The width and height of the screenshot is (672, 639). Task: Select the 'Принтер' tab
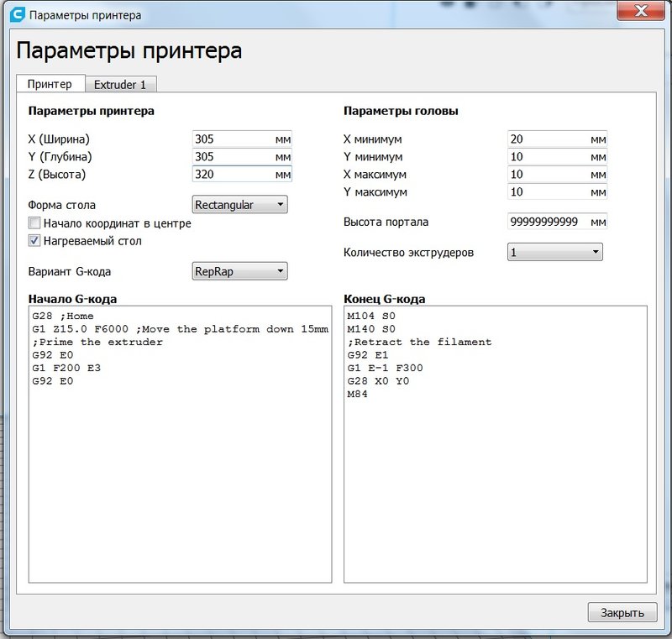50,83
